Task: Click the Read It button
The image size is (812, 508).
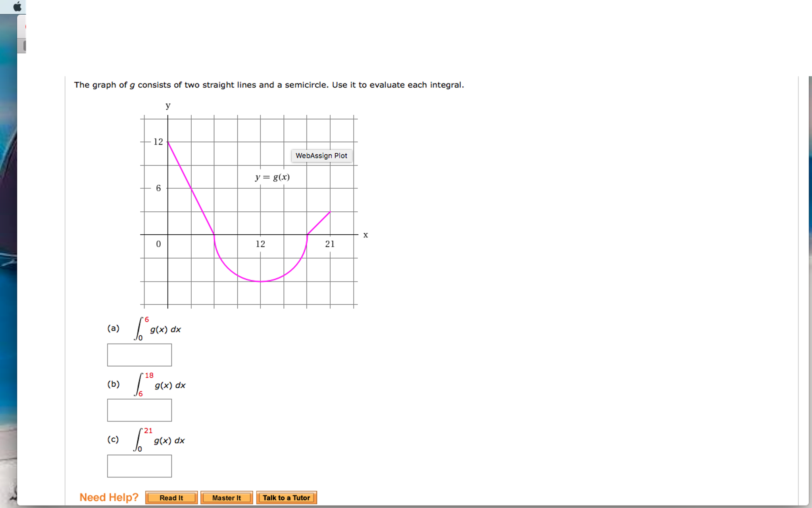Action: [x=171, y=498]
